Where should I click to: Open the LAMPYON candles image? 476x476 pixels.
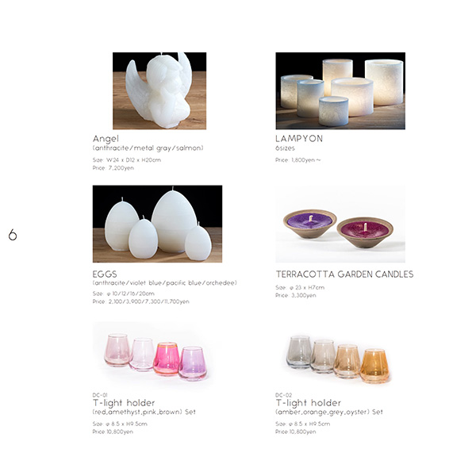coord(340,90)
